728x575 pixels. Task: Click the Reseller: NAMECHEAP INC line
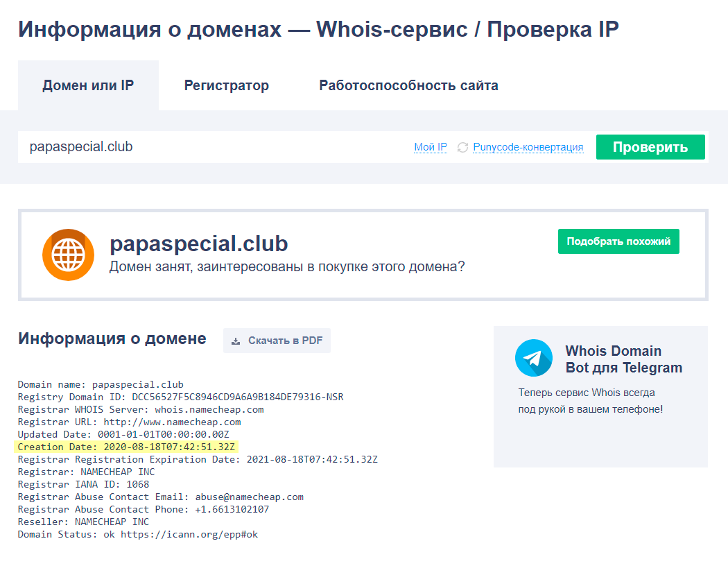tap(84, 522)
